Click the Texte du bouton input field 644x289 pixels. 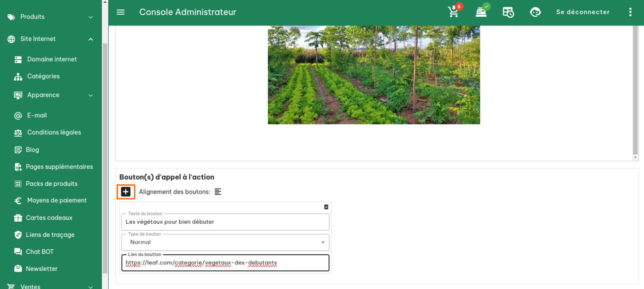tap(225, 222)
